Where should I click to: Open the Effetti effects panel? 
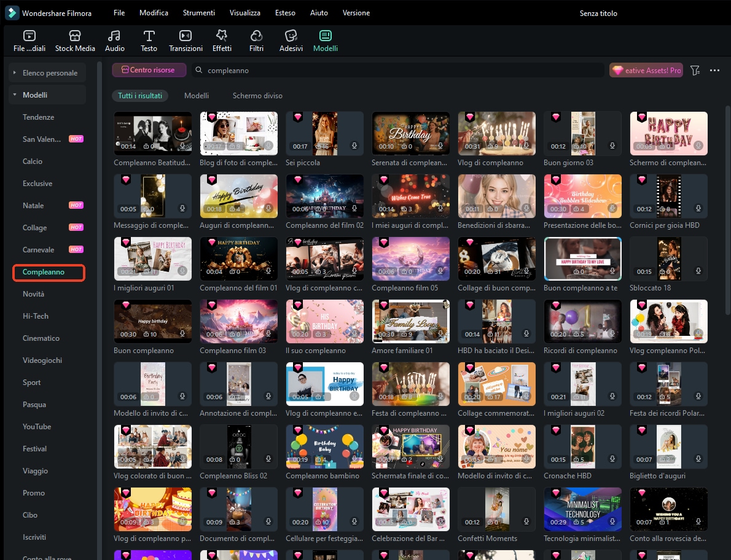coord(222,41)
